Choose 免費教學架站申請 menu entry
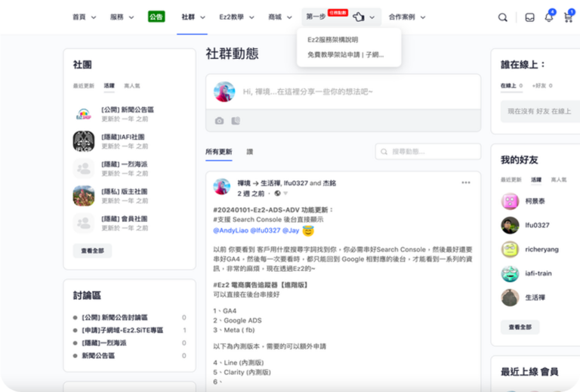The image size is (580, 392). 345,54
